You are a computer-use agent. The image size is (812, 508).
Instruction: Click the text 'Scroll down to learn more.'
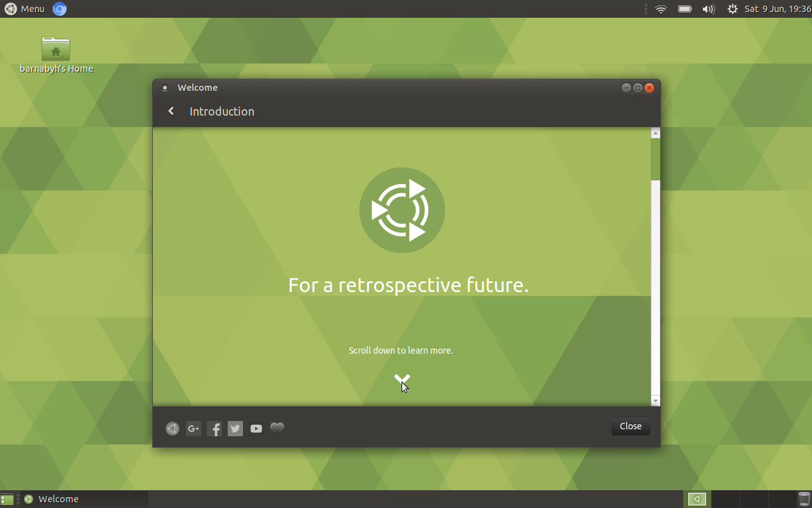coord(401,351)
